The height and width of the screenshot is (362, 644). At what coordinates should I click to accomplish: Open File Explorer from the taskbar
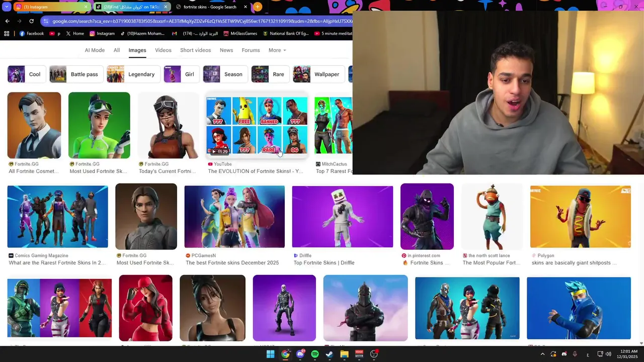[x=344, y=354]
